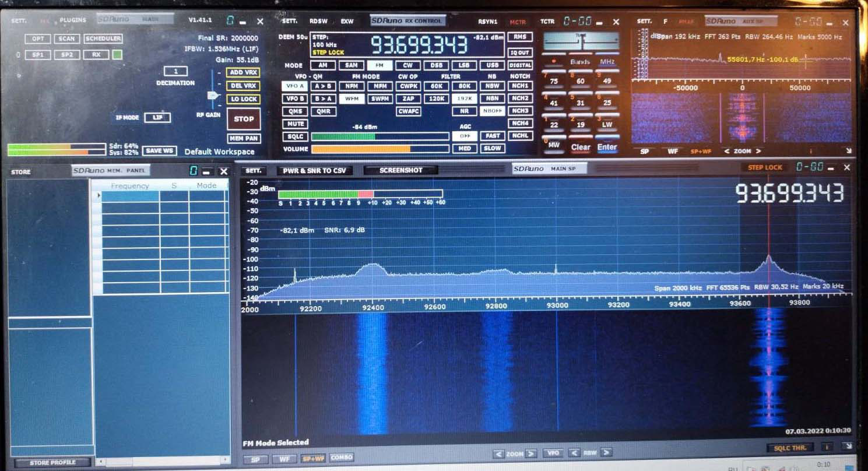Click the RBW decrease arrow
Screen dimensions: 868x471
coord(574,453)
